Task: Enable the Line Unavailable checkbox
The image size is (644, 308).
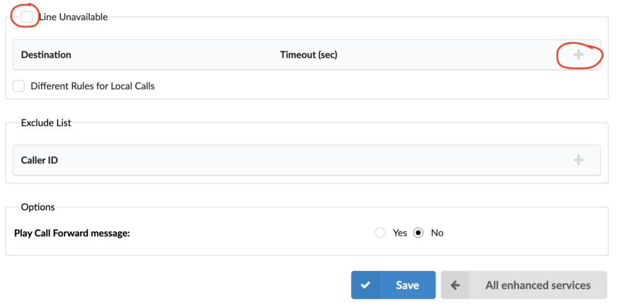Action: 26,17
